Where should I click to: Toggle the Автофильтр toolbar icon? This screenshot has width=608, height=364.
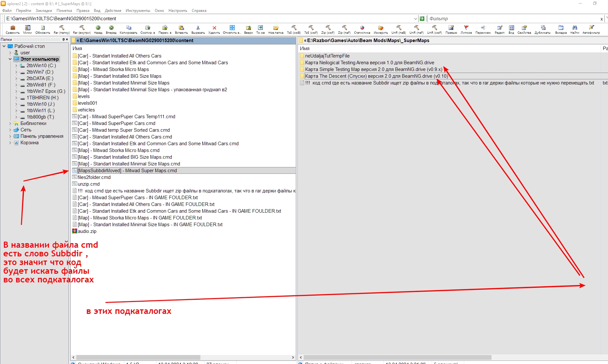(x=591, y=29)
